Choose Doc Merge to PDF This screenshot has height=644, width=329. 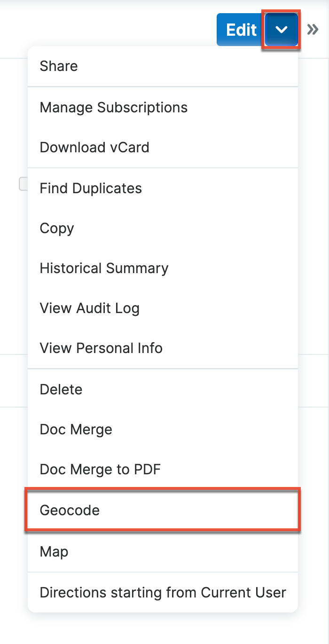tap(100, 469)
